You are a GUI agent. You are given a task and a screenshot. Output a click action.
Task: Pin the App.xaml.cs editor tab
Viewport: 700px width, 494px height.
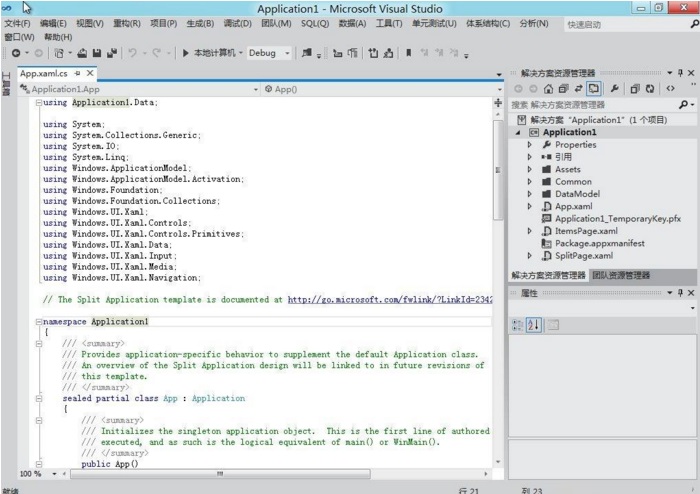(77, 74)
